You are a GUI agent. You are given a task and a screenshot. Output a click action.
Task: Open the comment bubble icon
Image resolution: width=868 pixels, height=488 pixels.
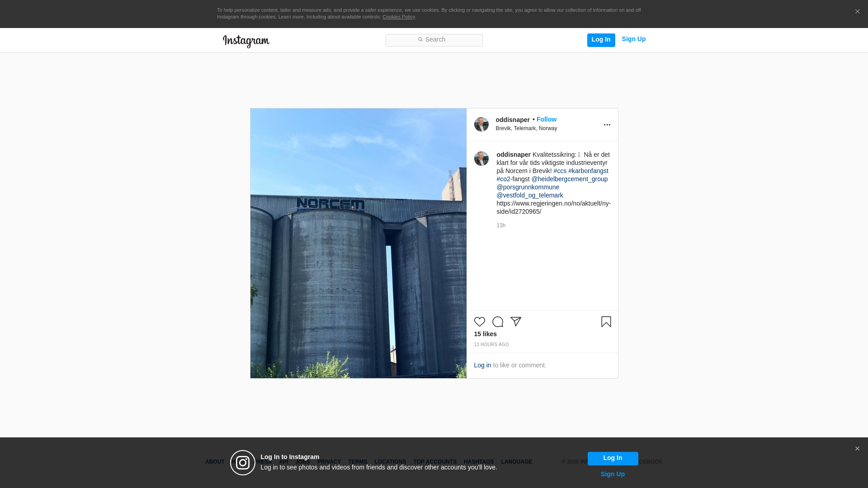tap(497, 322)
